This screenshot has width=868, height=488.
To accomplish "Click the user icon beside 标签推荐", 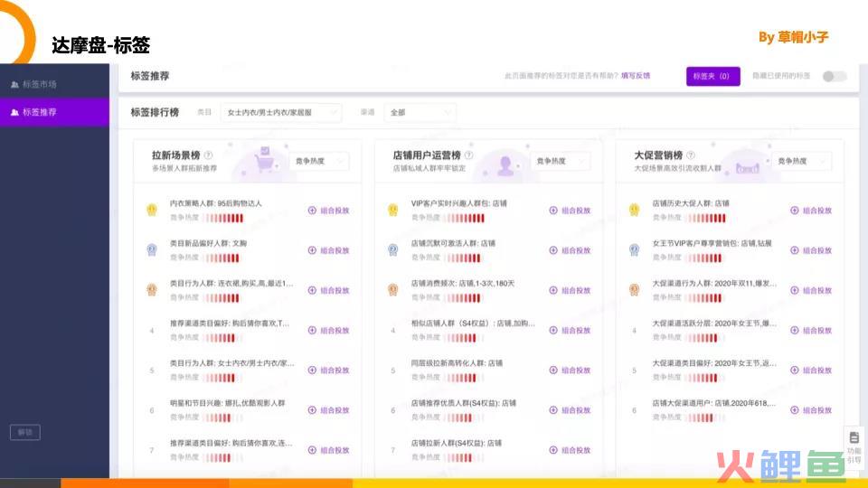I will click(x=15, y=112).
